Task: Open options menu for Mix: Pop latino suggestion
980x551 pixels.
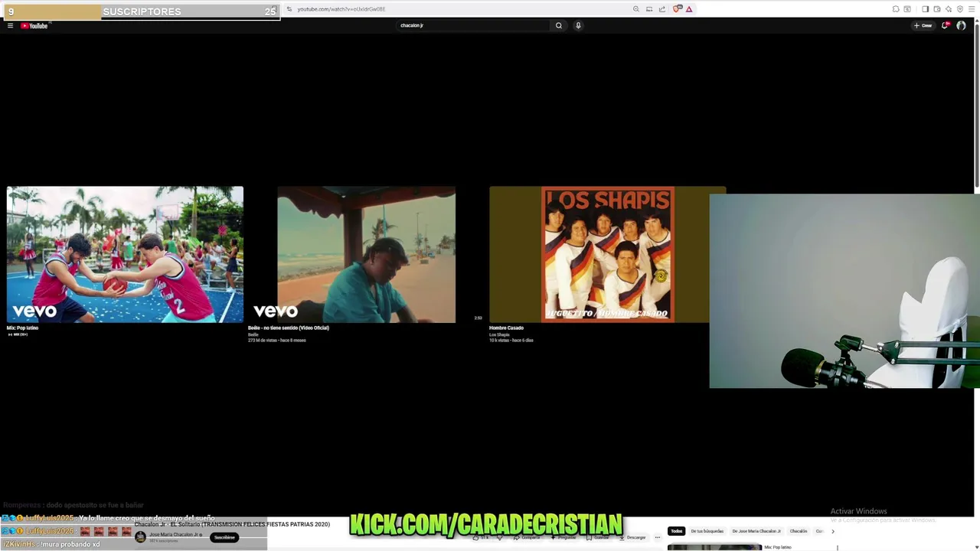Action: (x=838, y=547)
